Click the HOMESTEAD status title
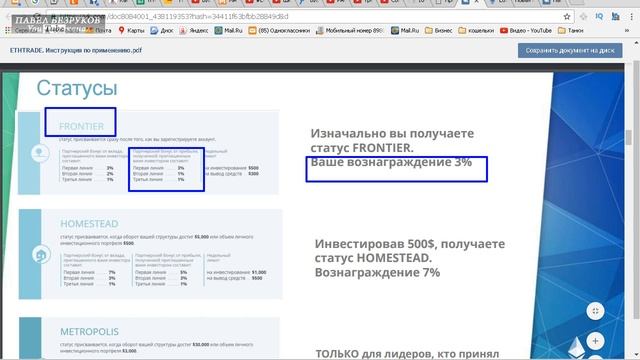This screenshot has height=360, width=640. click(x=89, y=224)
